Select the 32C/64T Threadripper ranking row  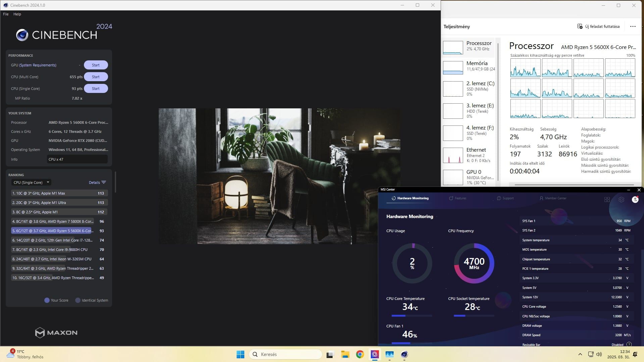pos(59,268)
